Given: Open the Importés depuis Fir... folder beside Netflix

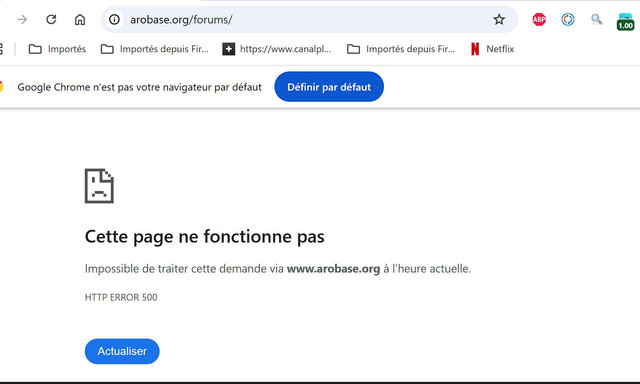Looking at the screenshot, I should point(401,49).
